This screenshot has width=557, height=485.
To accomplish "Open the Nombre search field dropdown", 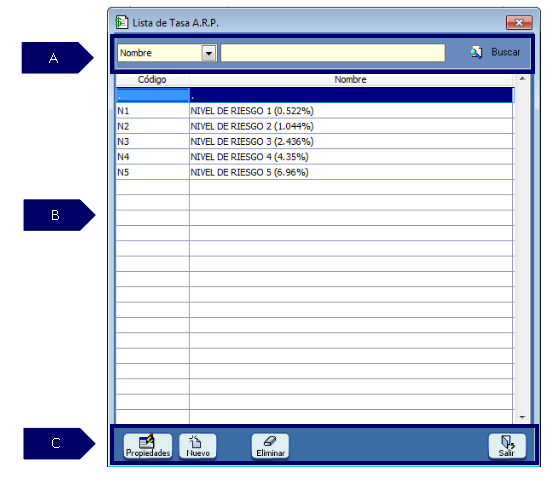I will 209,53.
